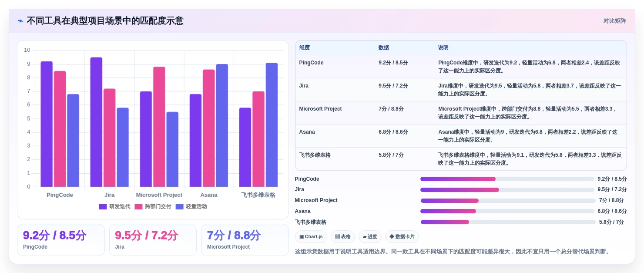Image resolution: width=644 pixels, height=273 pixels.
Task: Click the Asana description text in table
Action: tap(528, 136)
